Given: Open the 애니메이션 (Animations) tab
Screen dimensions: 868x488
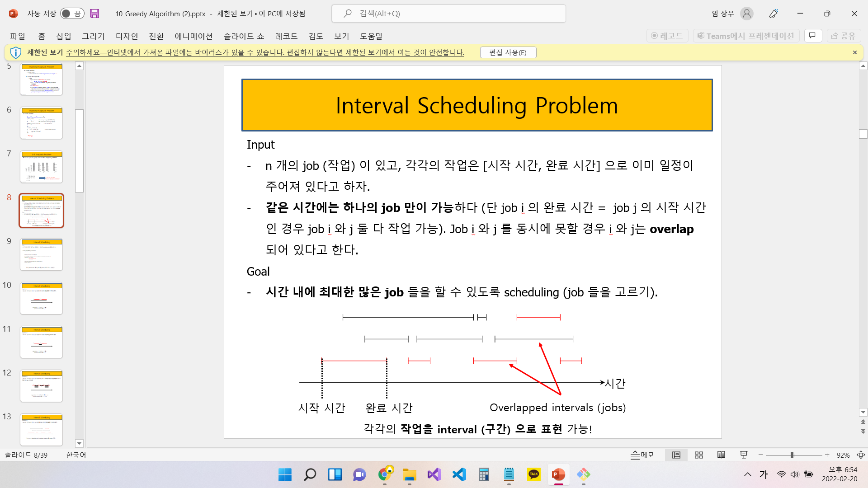Looking at the screenshot, I should [193, 36].
